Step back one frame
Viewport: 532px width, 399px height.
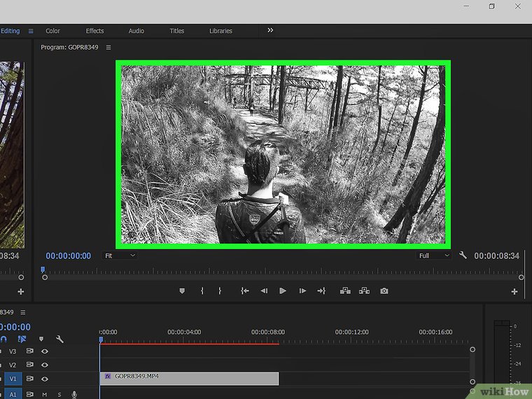264,290
